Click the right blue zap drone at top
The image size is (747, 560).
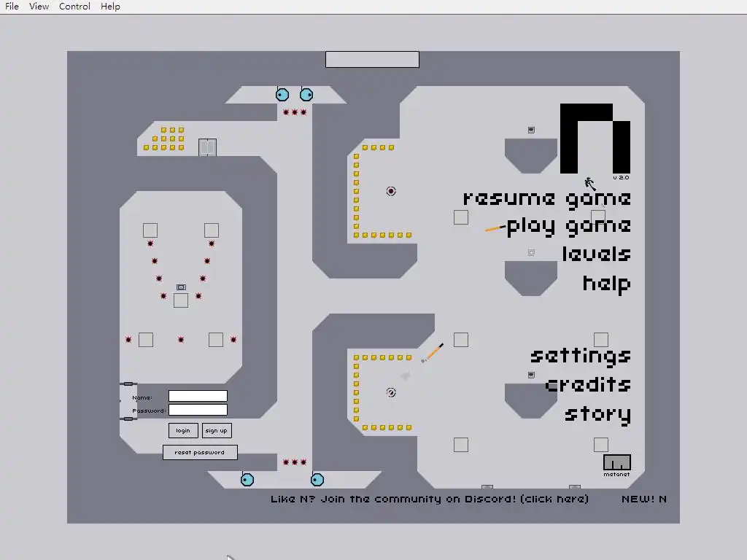(x=306, y=95)
